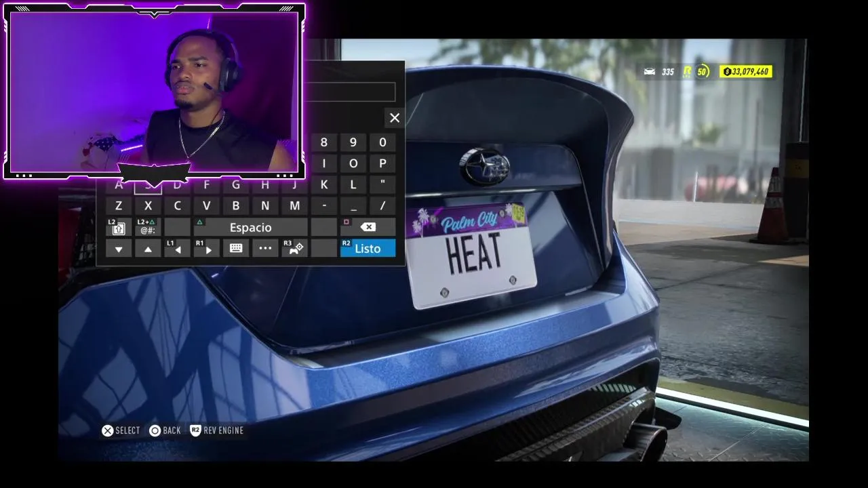Click the bank balance $33,079,460

click(746, 72)
